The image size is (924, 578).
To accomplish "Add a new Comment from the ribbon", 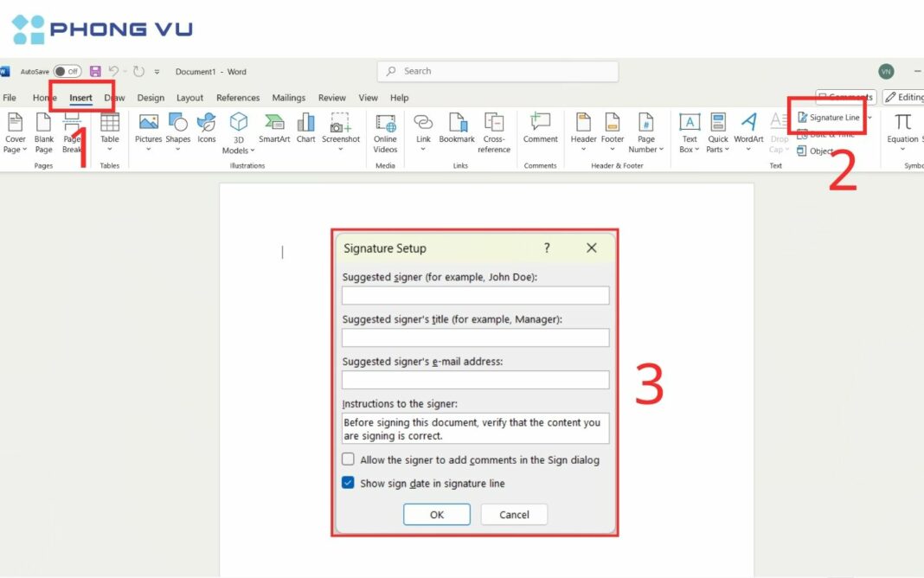I will click(x=540, y=128).
